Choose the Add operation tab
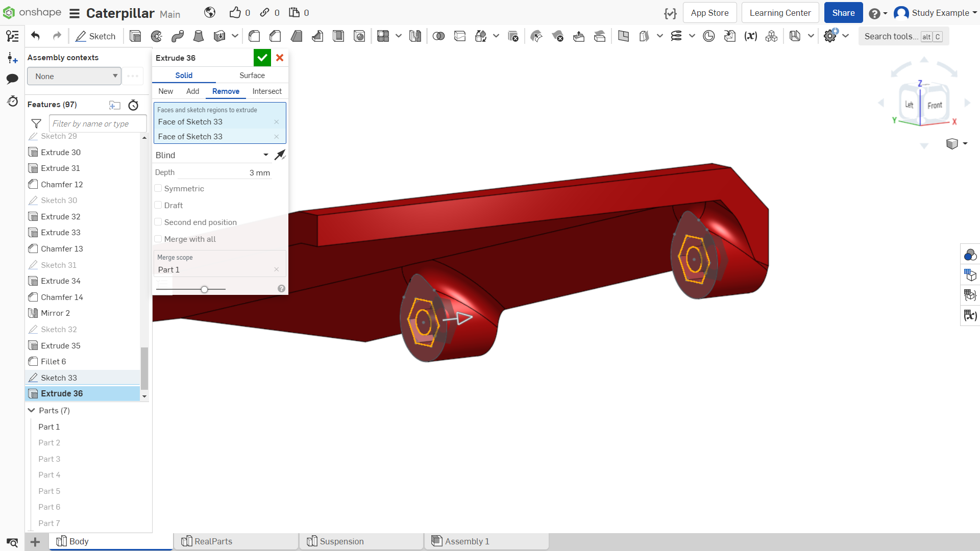The height and width of the screenshot is (551, 980). click(x=193, y=91)
